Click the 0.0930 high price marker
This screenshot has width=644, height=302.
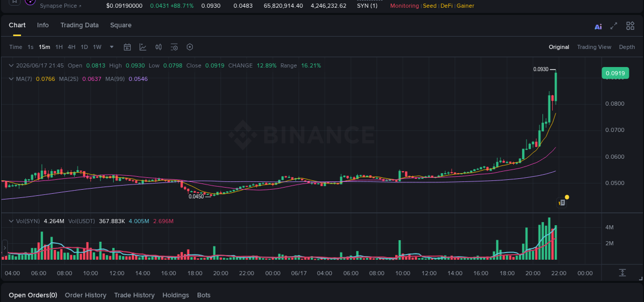coord(540,69)
